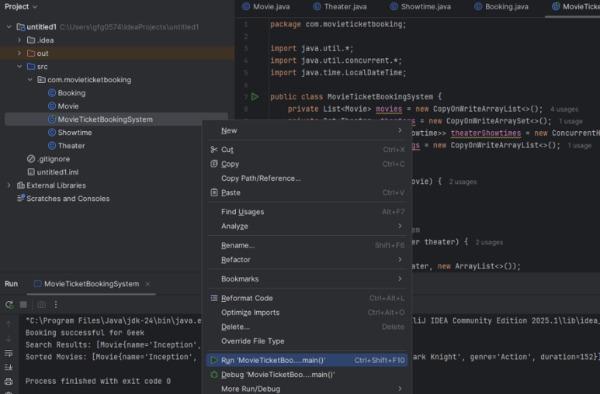Expand the .idea folder
Image resolution: width=600 pixels, height=394 pixels.
click(20, 40)
